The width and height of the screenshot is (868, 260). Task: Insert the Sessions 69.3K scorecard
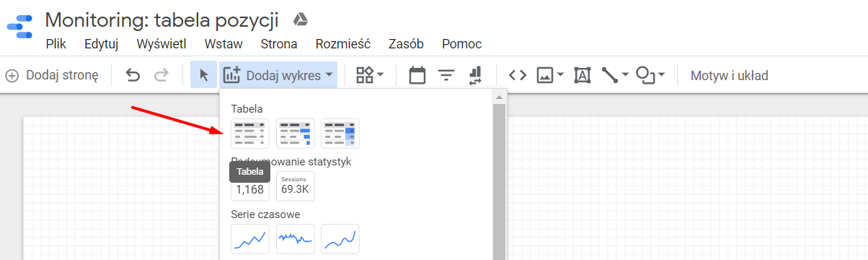(296, 186)
